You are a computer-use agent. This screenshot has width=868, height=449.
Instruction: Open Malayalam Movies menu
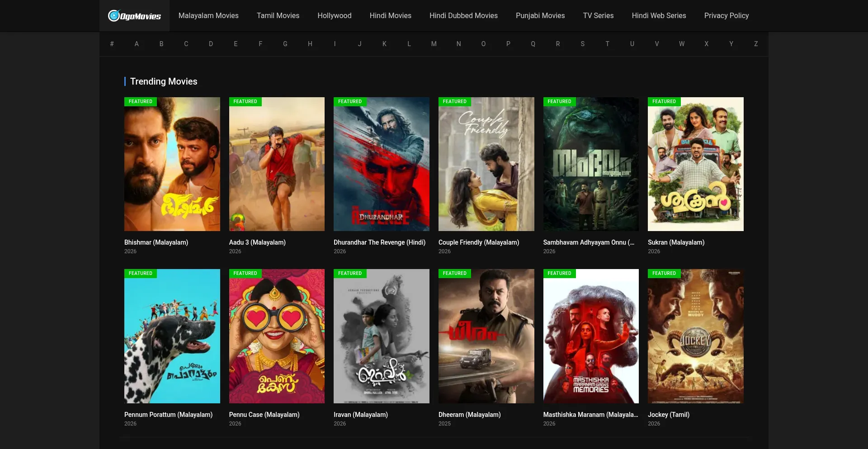click(208, 15)
